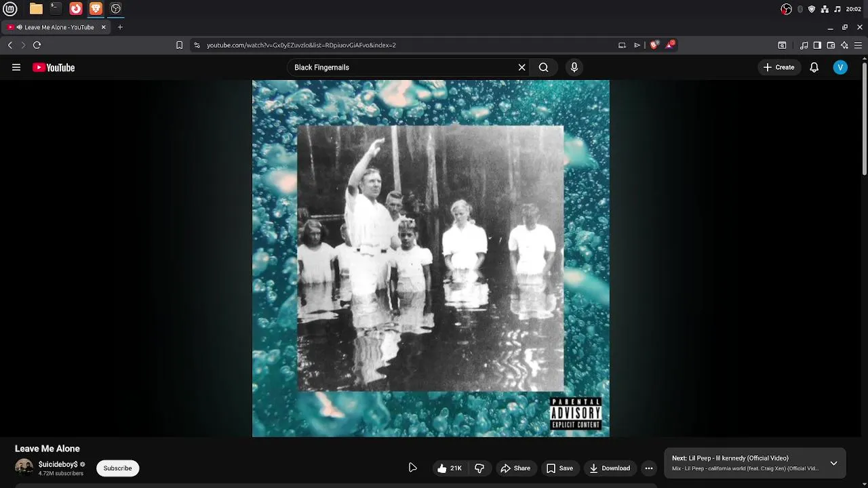Open the more actions three-dot menu
The height and width of the screenshot is (488, 868).
coord(649,468)
